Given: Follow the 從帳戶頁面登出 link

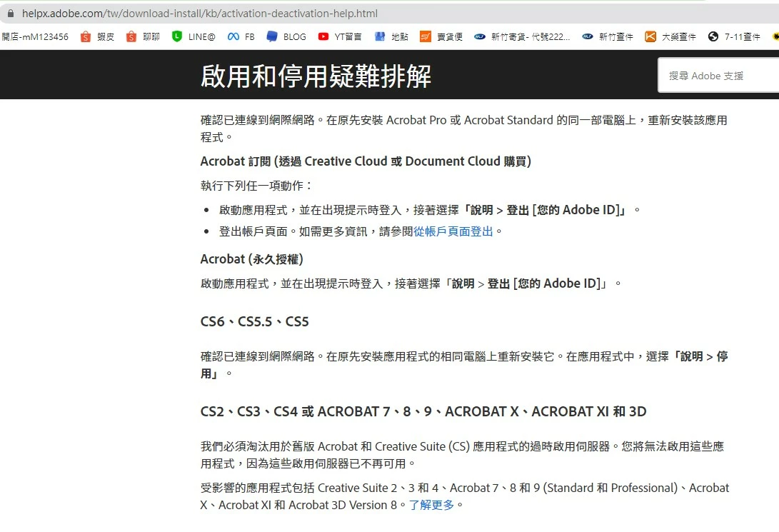Looking at the screenshot, I should [x=453, y=231].
